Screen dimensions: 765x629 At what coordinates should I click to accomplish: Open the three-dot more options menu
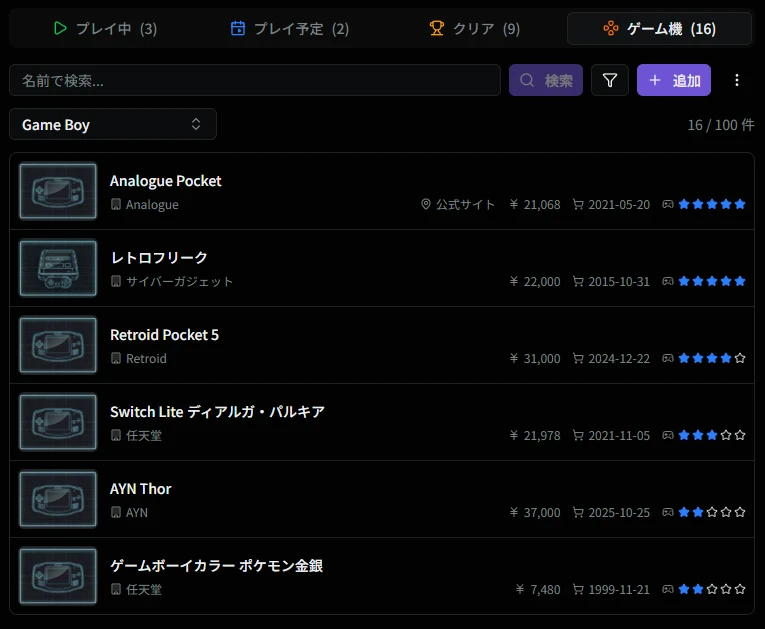737,80
